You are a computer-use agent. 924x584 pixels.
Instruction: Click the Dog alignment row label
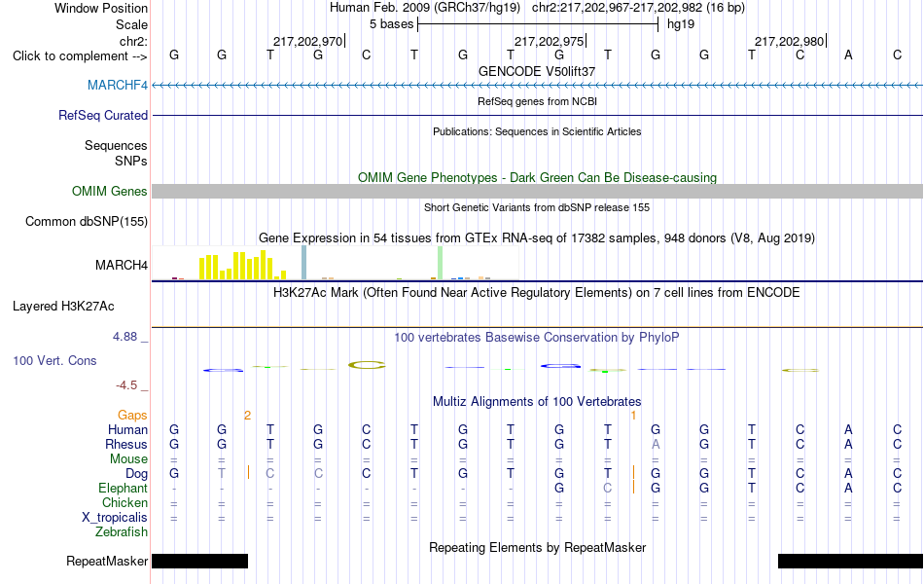[137, 474]
